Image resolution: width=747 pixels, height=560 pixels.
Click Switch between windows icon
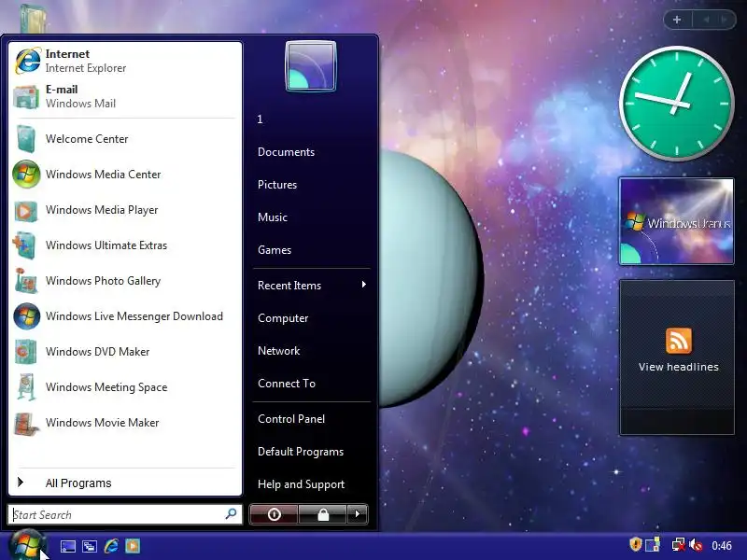[89, 546]
